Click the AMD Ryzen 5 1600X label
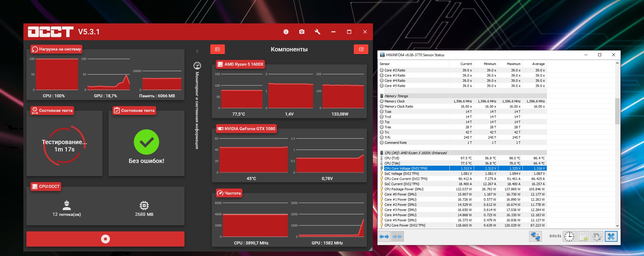Viewport: 644px width, 256px height. coord(240,64)
